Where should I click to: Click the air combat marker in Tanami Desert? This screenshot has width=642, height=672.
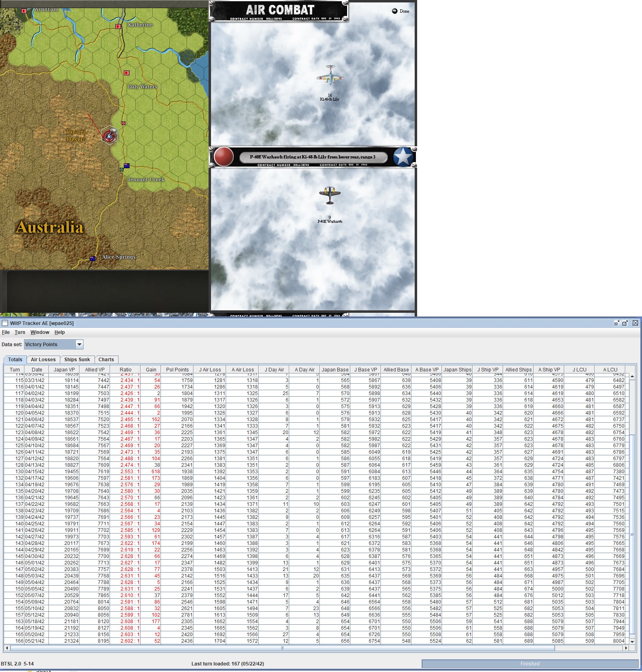point(109,136)
